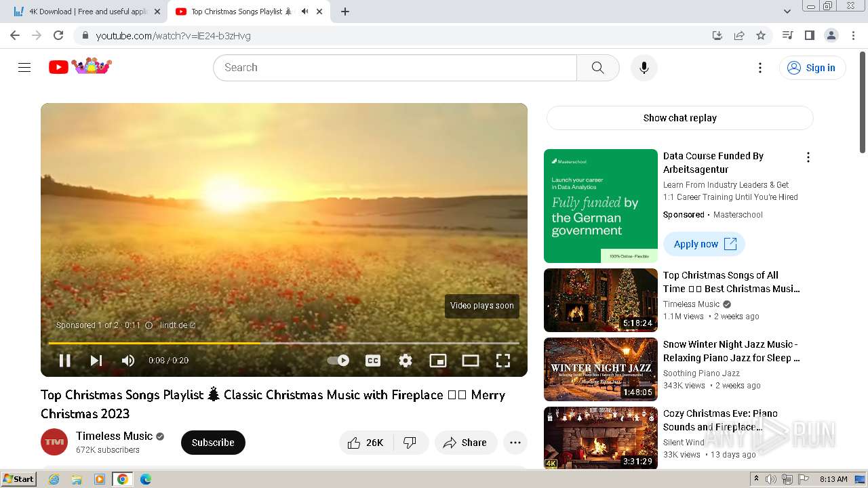868x488 pixels.
Task: Enable miniplayer mode
Action: coord(438,361)
